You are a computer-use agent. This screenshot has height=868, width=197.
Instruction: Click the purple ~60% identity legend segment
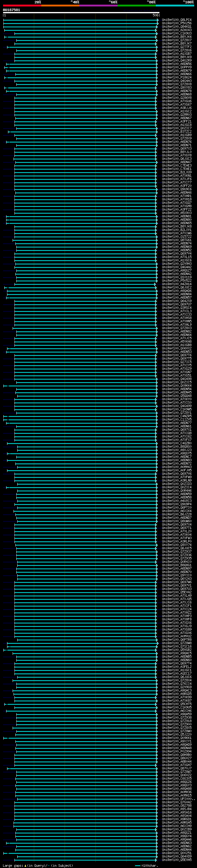(98, 6)
